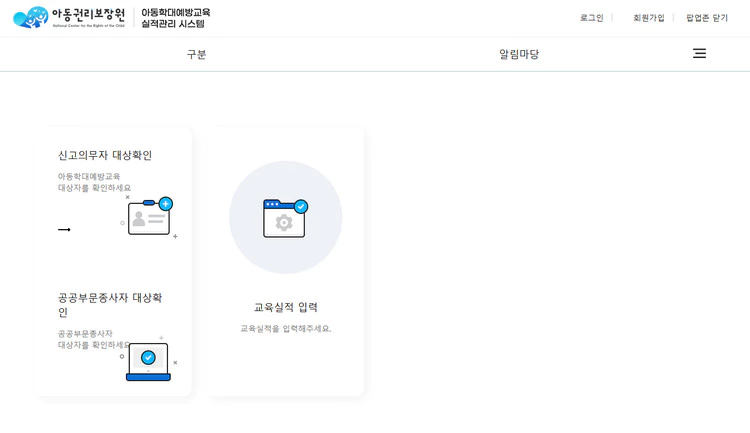Click the arrow icon in 신고의무자 card
The image size is (750, 433).
click(x=64, y=230)
